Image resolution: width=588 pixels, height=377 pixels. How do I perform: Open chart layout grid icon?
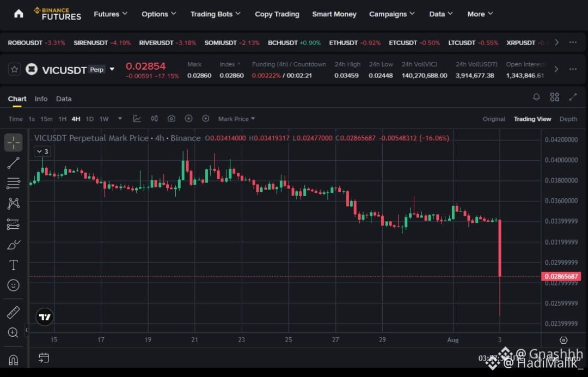(555, 97)
